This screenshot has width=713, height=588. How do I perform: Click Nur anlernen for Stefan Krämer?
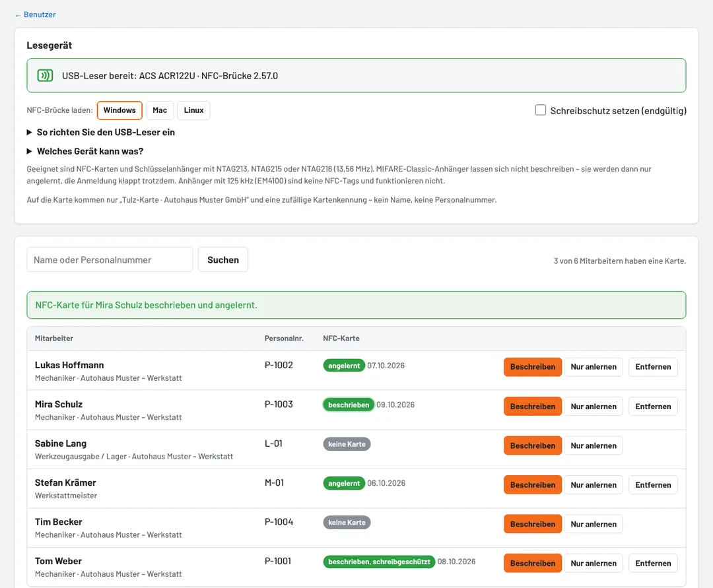tap(594, 485)
